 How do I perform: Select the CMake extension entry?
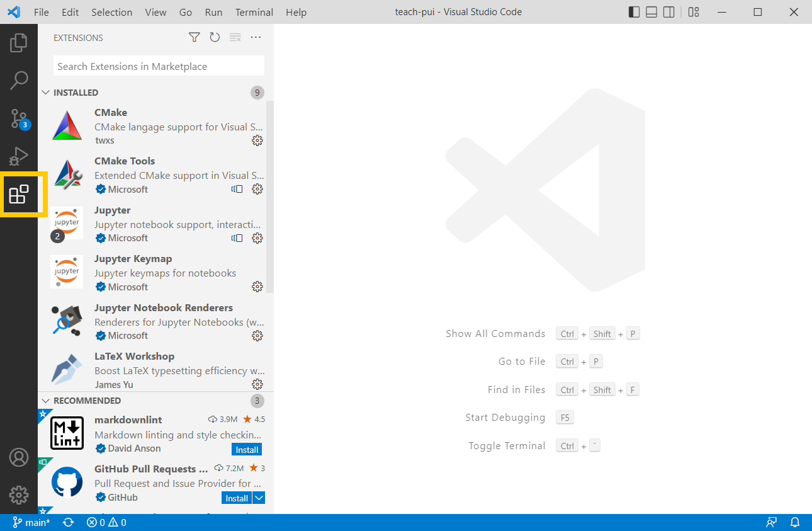[152, 126]
